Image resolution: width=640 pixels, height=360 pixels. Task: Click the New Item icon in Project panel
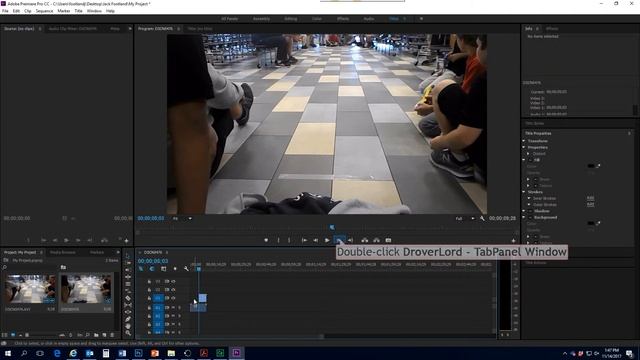[104, 335]
